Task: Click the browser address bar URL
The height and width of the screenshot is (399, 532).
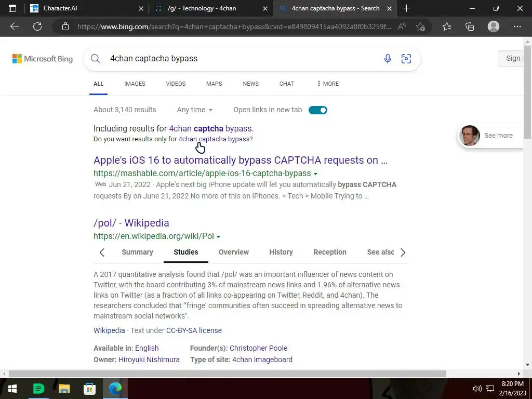Action: (x=234, y=26)
